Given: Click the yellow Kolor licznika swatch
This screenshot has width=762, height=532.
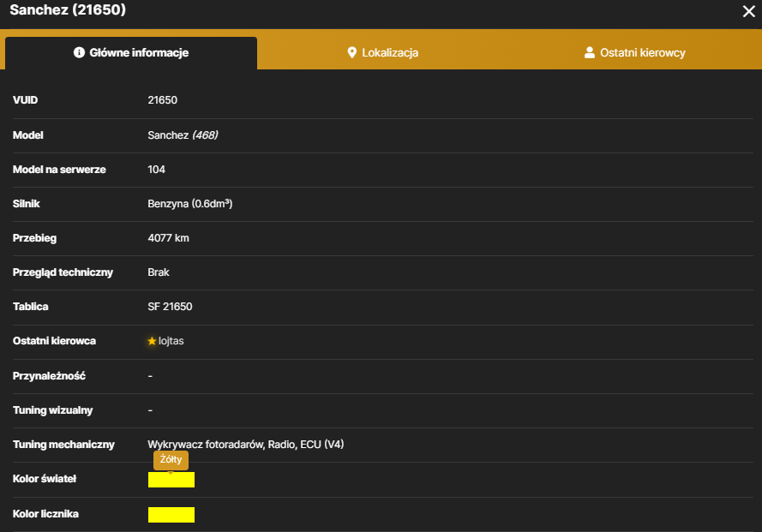Looking at the screenshot, I should (171, 515).
